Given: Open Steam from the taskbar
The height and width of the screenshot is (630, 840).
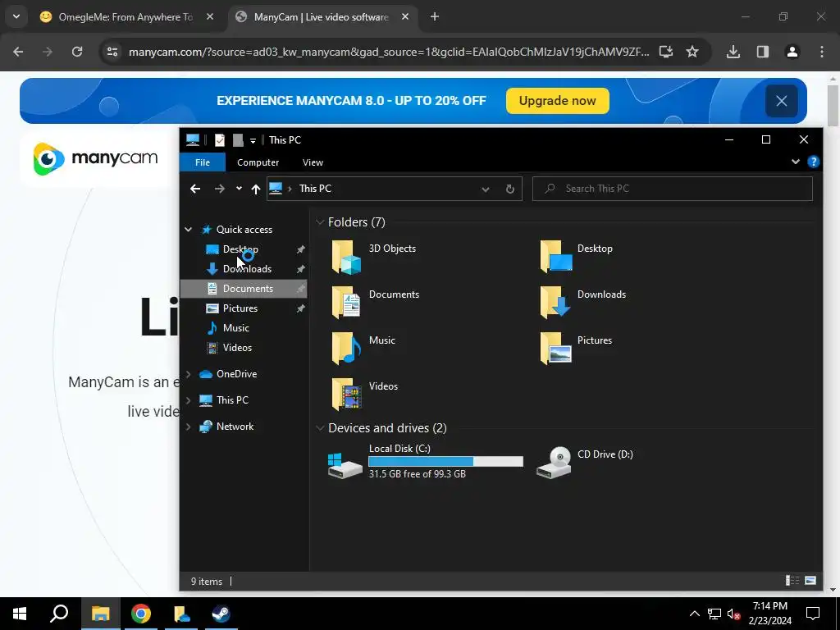Looking at the screenshot, I should pos(221,614).
